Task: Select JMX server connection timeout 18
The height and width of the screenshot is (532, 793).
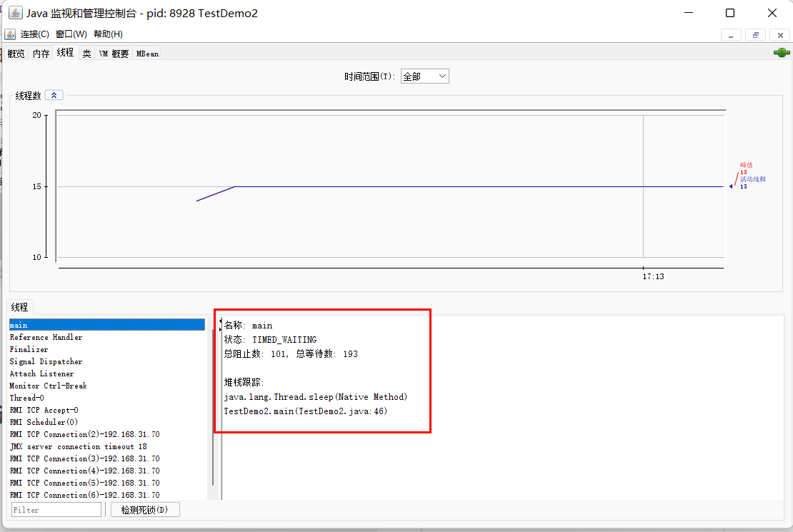Action: 107,446
